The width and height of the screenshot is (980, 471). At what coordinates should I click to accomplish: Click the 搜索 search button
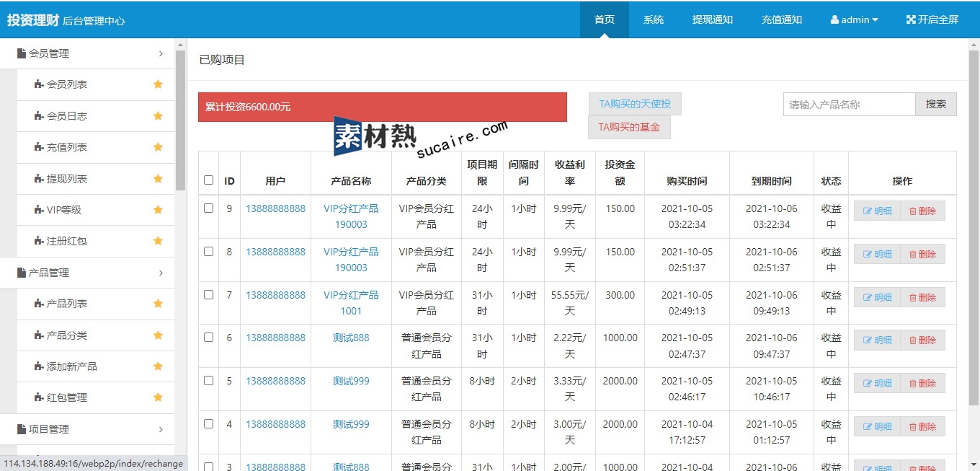click(x=936, y=104)
